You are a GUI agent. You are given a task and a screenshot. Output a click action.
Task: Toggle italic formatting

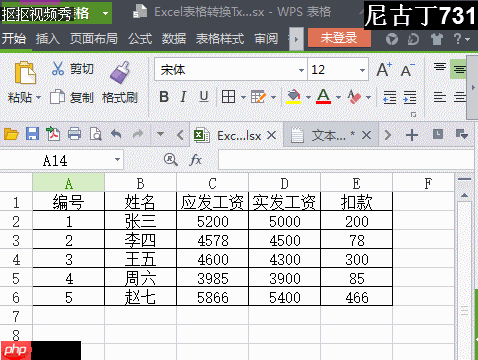click(183, 97)
